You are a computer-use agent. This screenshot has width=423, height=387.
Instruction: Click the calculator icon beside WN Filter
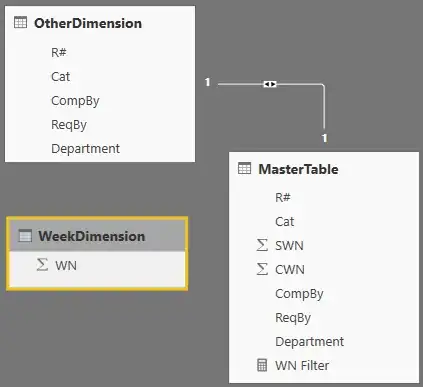coord(262,365)
